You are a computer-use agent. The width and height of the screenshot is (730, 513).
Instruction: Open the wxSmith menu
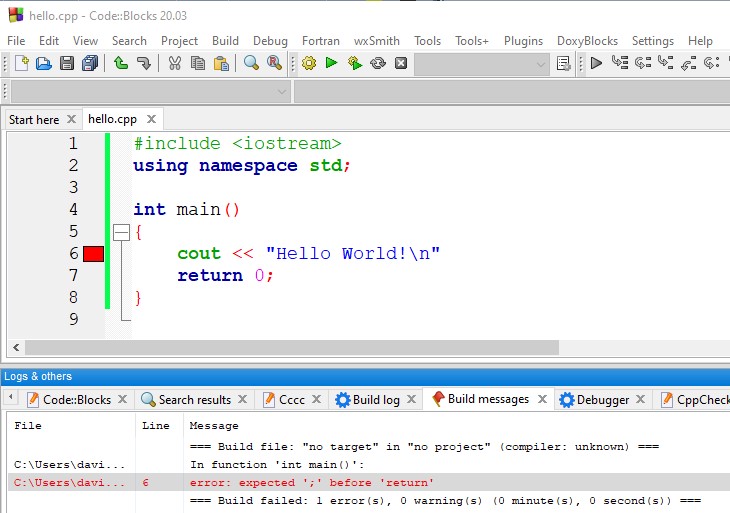click(x=377, y=41)
